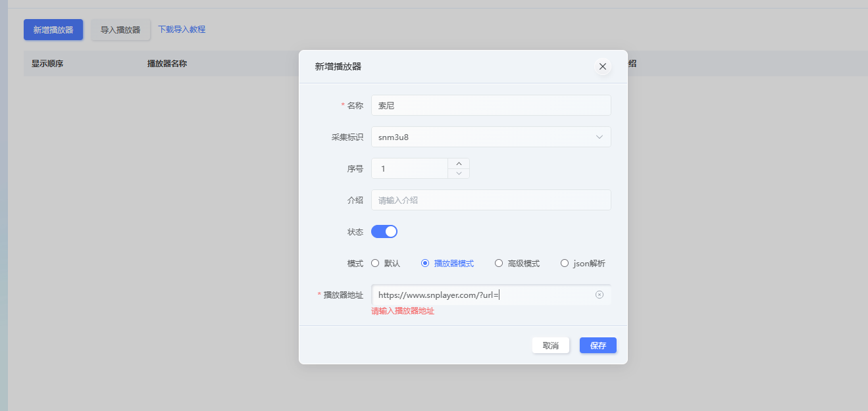Close the 新增播放器 dialog with X icon
The image size is (868, 411).
tap(602, 66)
